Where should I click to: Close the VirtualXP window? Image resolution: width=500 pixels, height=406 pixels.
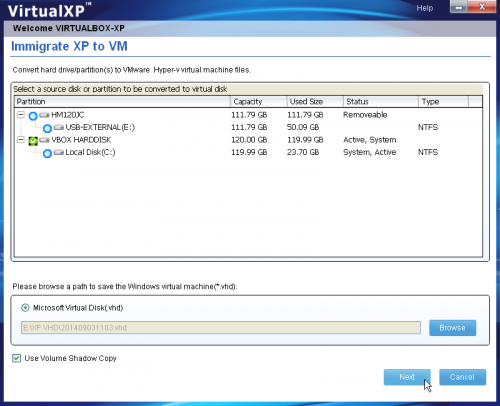click(x=482, y=7)
